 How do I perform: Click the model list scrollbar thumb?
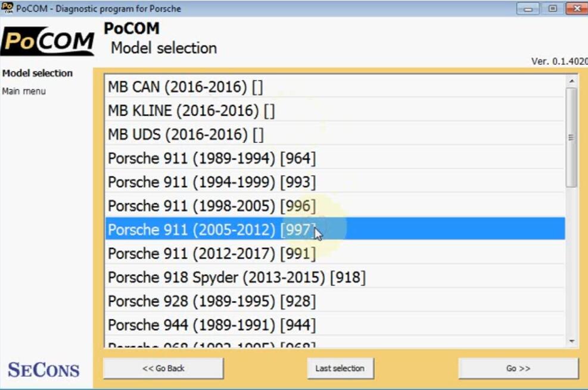571,138
